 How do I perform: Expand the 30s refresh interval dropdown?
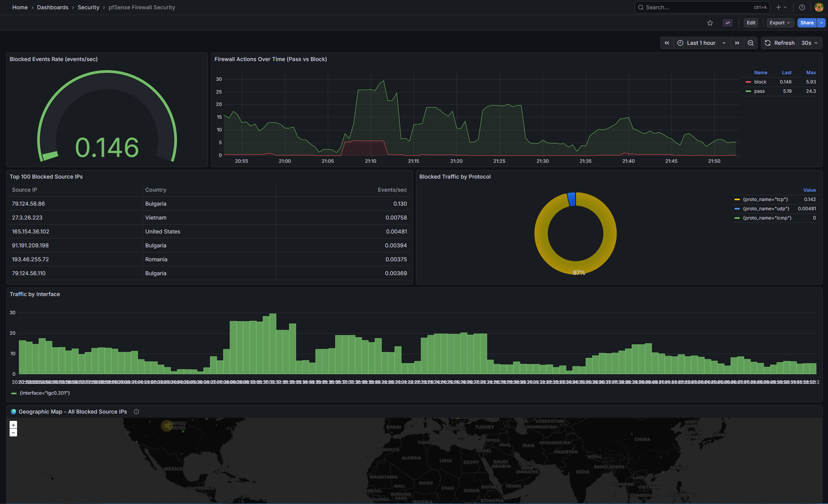(x=810, y=43)
